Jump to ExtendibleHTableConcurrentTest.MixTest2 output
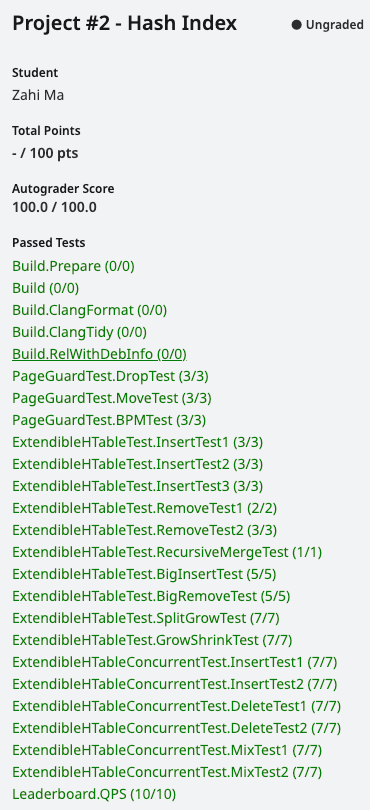This screenshot has width=370, height=810. pyautogui.click(x=167, y=772)
